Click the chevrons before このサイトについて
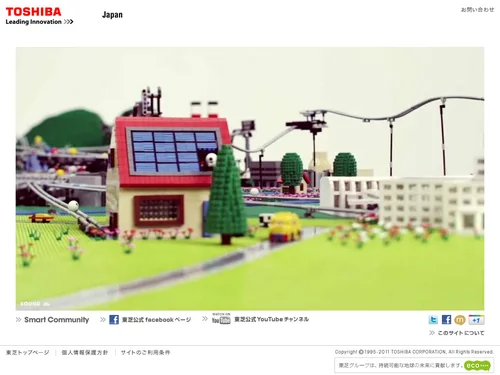Viewport: 500px width, 375px height. (x=432, y=333)
